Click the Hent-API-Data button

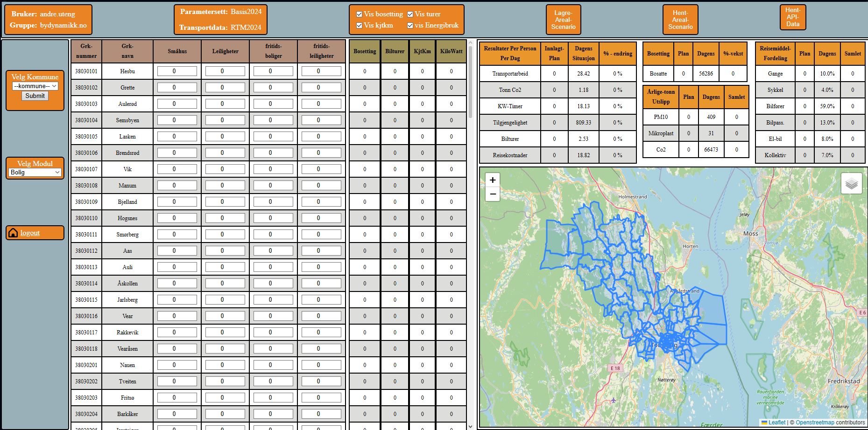[x=793, y=17]
